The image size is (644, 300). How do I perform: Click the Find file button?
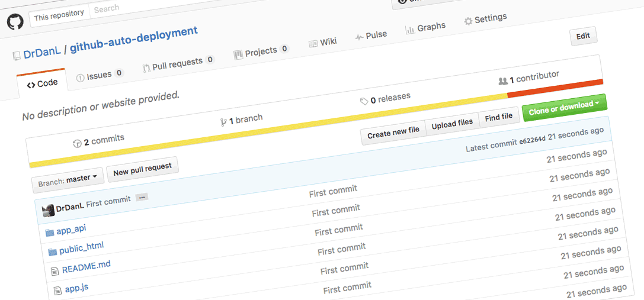click(498, 117)
